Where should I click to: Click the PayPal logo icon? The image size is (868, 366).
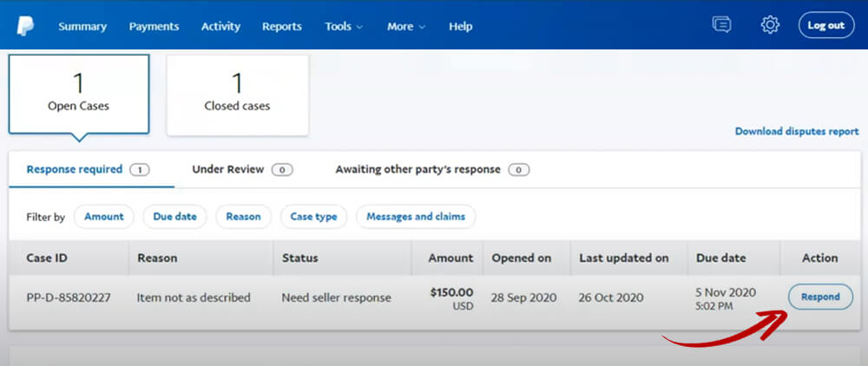pyautogui.click(x=25, y=26)
